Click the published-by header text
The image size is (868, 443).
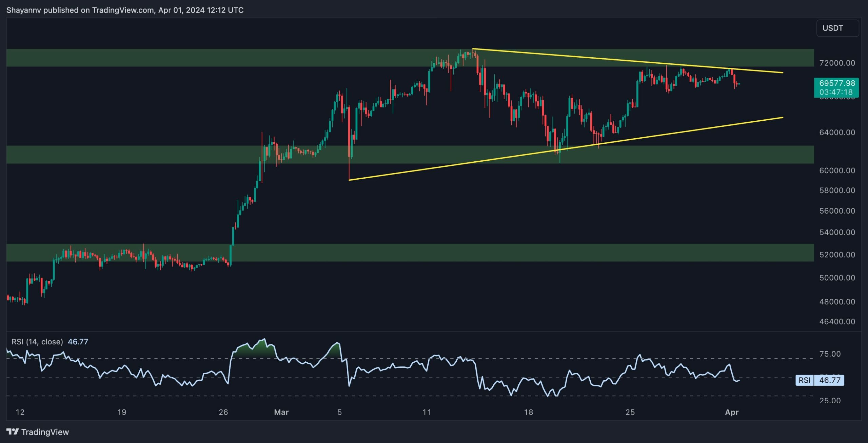click(x=125, y=10)
